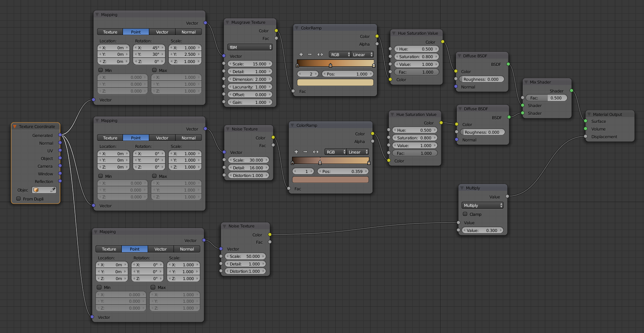Click Scale 15.000 field in Musgrave Texture
644x333 pixels.
pos(250,64)
